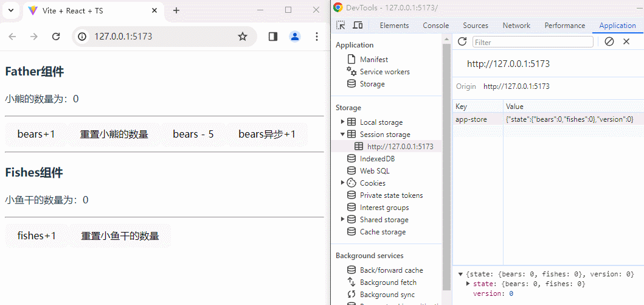Switch to the Console tab
Viewport: 644px width, 305px height.
tap(435, 26)
